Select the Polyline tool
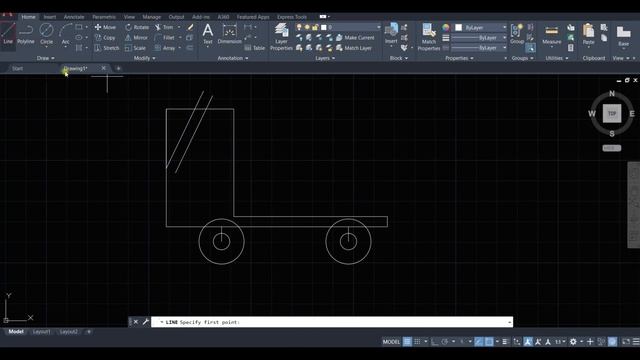This screenshot has width=640, height=360. [26, 34]
